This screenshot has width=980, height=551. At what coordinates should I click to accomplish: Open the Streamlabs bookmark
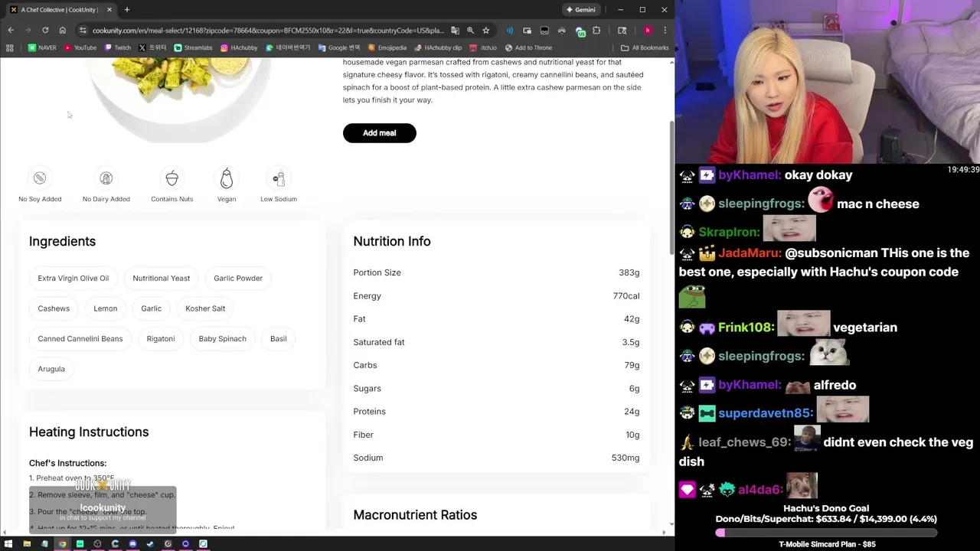click(x=194, y=47)
